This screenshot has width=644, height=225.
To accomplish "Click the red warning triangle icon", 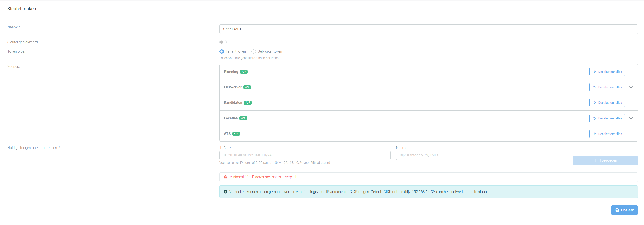I will [225, 177].
